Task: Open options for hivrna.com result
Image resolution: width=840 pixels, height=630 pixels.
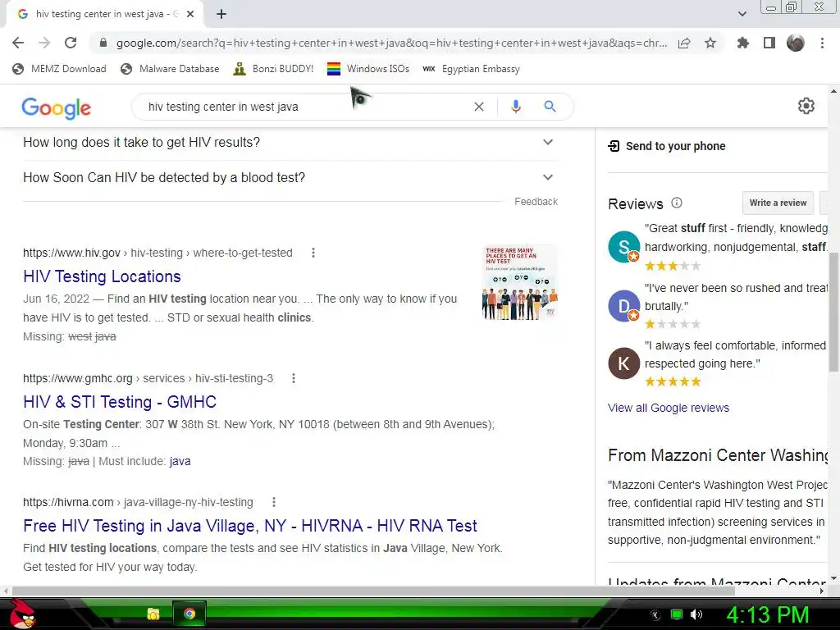Action: click(x=274, y=502)
